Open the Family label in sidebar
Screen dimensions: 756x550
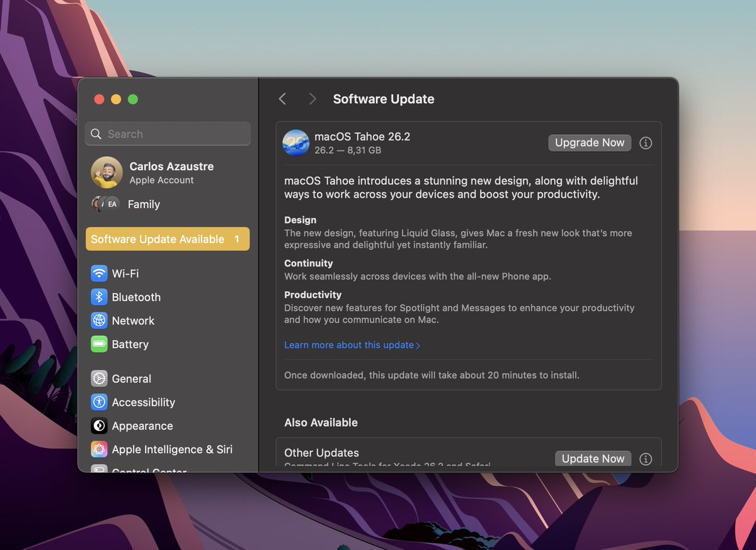(x=144, y=204)
